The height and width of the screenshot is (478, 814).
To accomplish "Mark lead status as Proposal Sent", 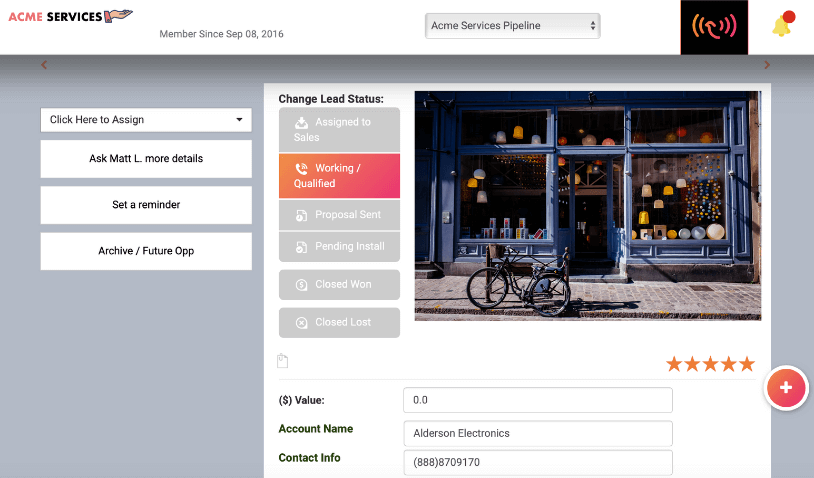I will (340, 215).
